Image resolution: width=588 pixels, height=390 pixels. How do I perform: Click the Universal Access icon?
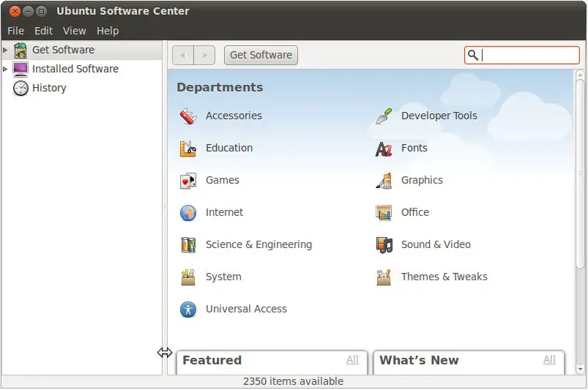188,310
